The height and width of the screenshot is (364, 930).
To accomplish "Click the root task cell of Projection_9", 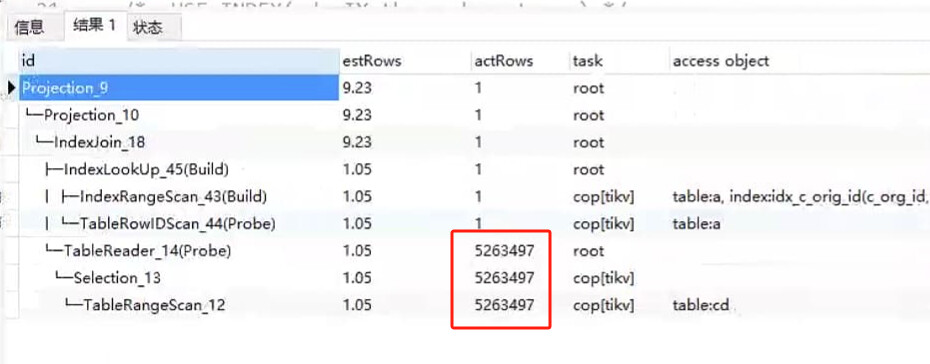I will (x=588, y=88).
